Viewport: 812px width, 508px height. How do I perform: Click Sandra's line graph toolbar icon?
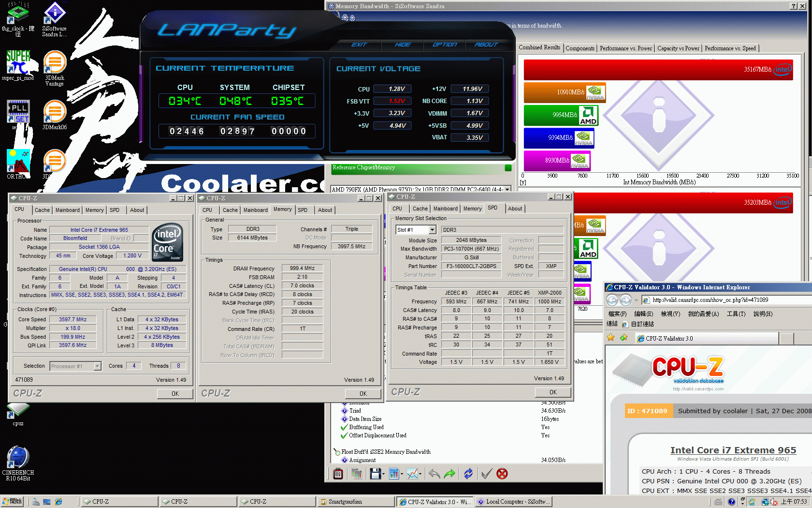(412, 474)
